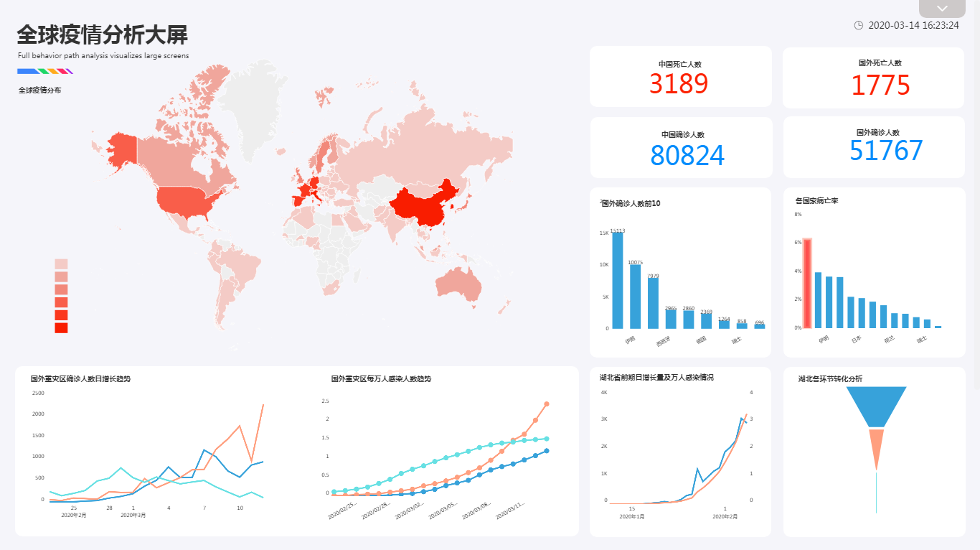This screenshot has width=980, height=550.
Task: Click the 10075 bar in 国外确诊人数前10
Action: pos(635,296)
